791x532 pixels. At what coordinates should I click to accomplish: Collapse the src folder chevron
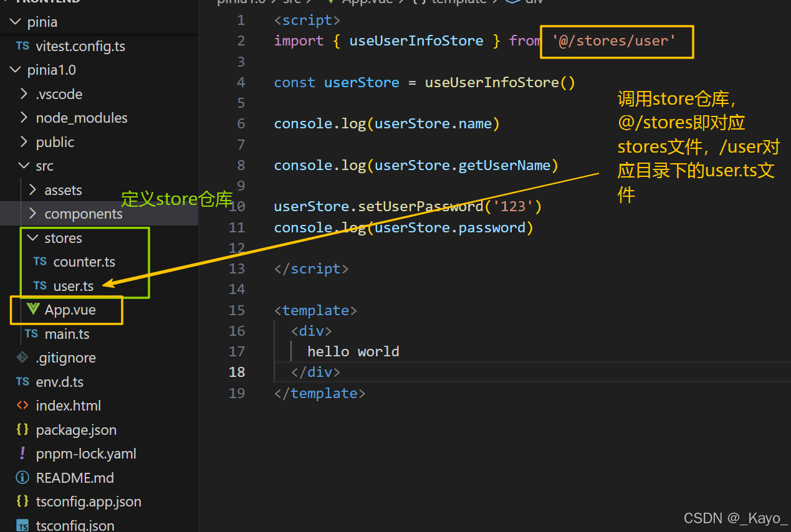click(24, 166)
